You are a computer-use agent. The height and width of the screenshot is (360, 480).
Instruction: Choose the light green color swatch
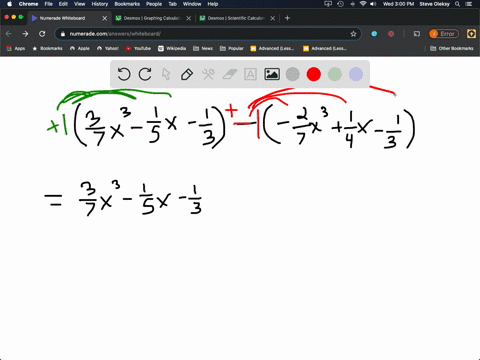click(x=335, y=74)
